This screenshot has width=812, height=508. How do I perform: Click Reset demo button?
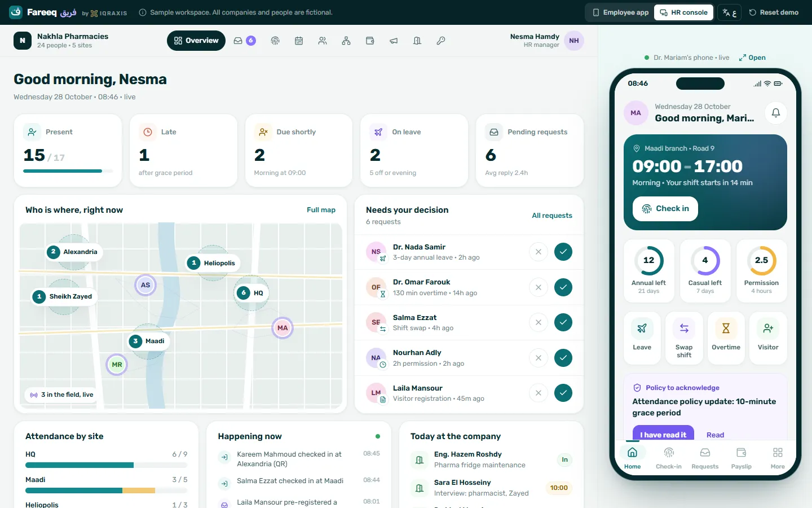[774, 12]
